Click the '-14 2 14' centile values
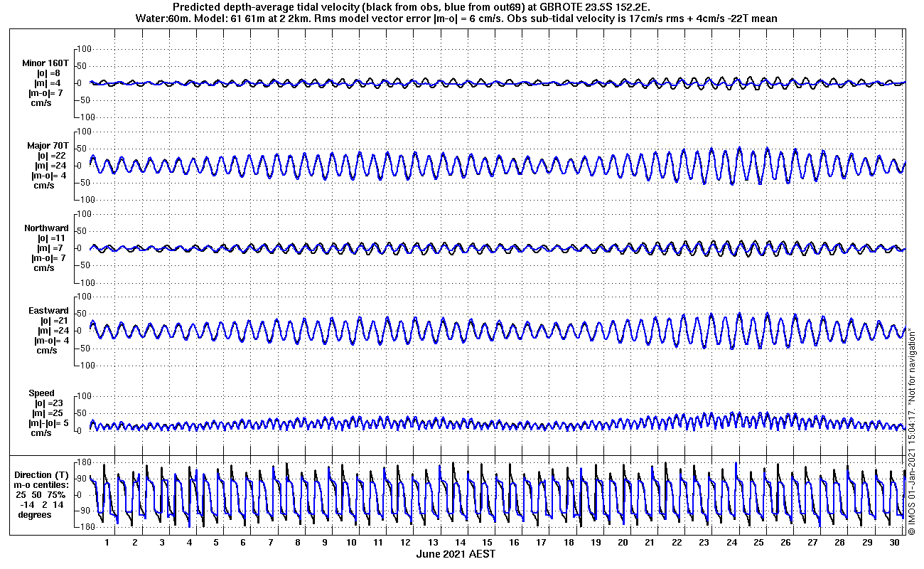 (x=43, y=504)
